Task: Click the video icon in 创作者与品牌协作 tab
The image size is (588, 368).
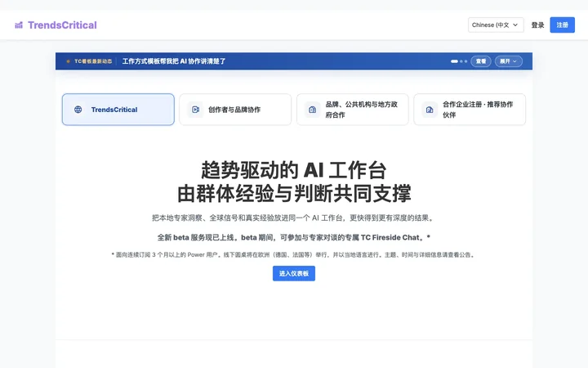Action: pyautogui.click(x=195, y=110)
